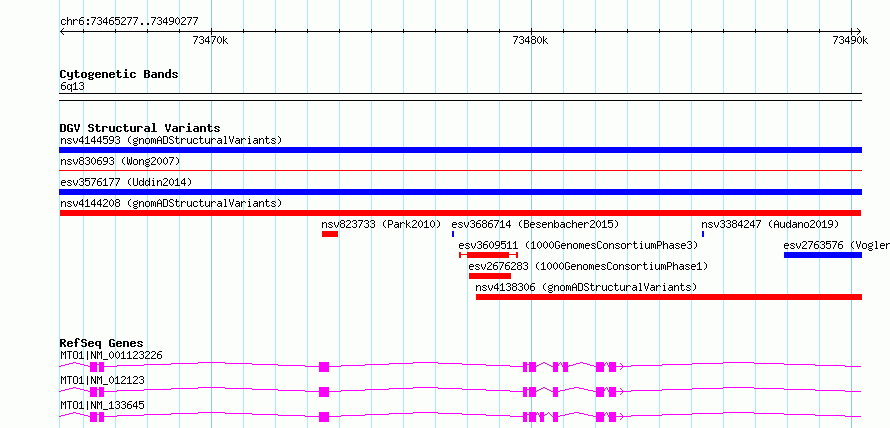Select the nsv4138306 (gnomADStructuralVariants) label

coord(586,287)
